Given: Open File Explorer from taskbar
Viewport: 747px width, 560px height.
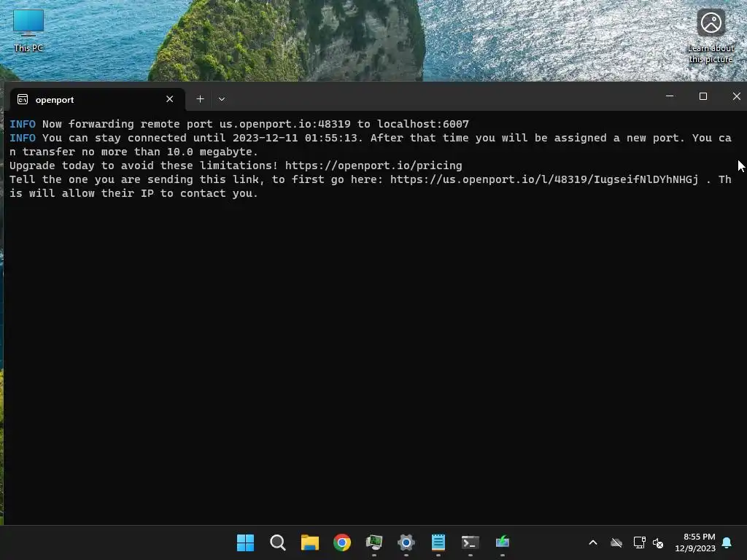Looking at the screenshot, I should [309, 542].
